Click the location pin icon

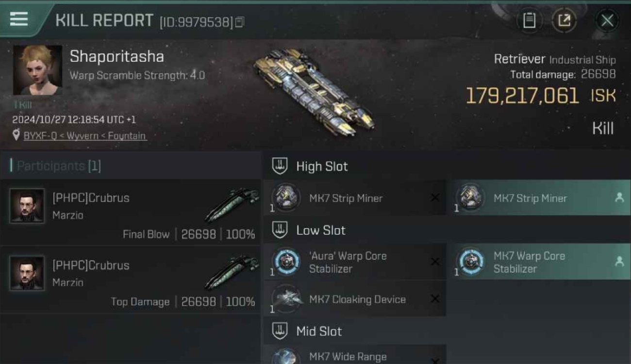pyautogui.click(x=17, y=135)
